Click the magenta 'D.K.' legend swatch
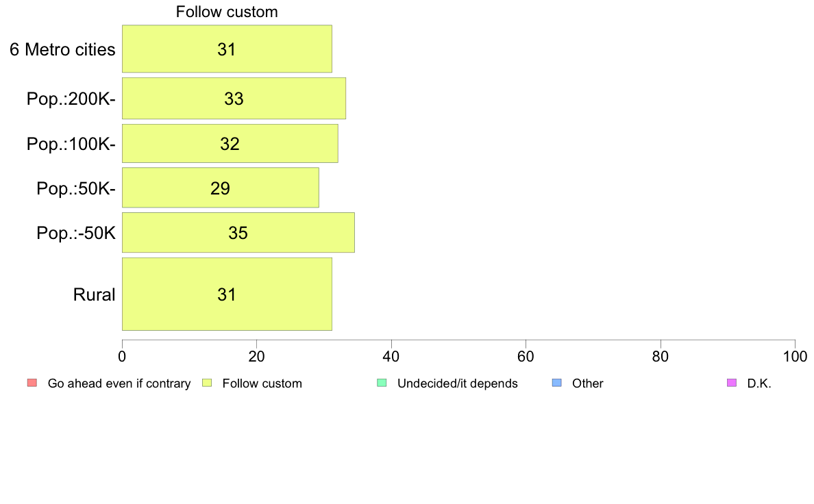This screenshot has height=504, width=814. coord(732,383)
